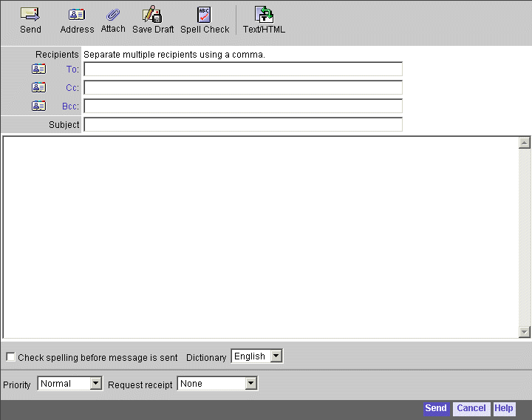Run Spell Check from toolbar icon
The height and width of the screenshot is (420, 532).
pos(204,15)
